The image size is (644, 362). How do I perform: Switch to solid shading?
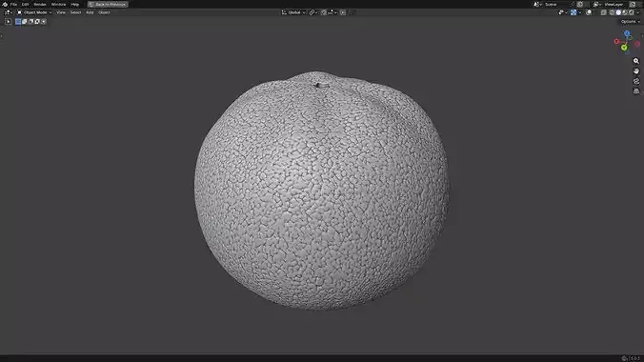click(618, 12)
